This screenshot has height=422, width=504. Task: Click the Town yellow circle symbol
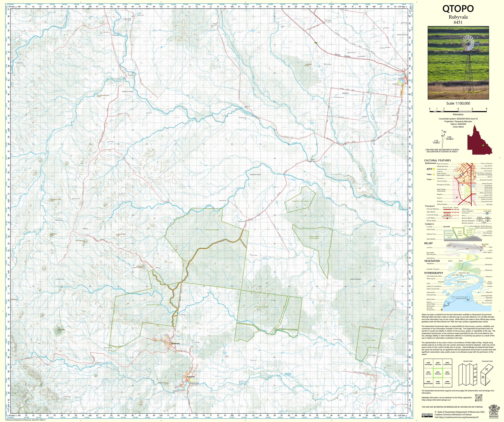434,174
